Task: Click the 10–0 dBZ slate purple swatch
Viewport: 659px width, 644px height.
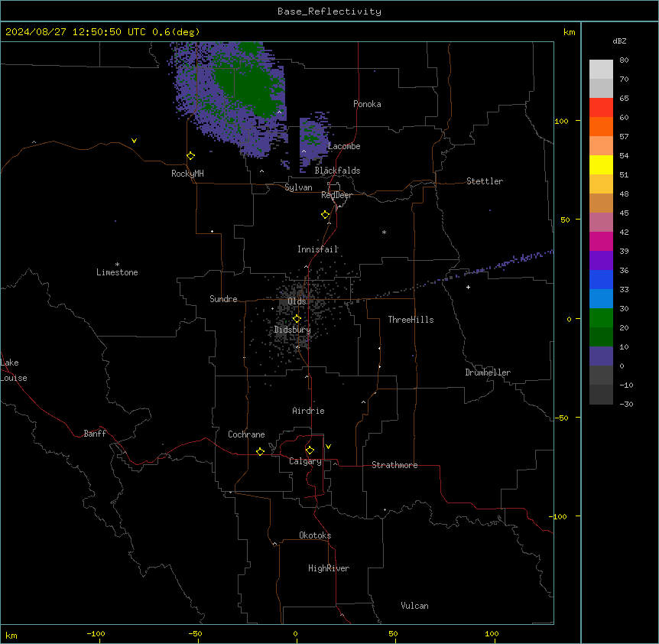Action: tap(601, 356)
